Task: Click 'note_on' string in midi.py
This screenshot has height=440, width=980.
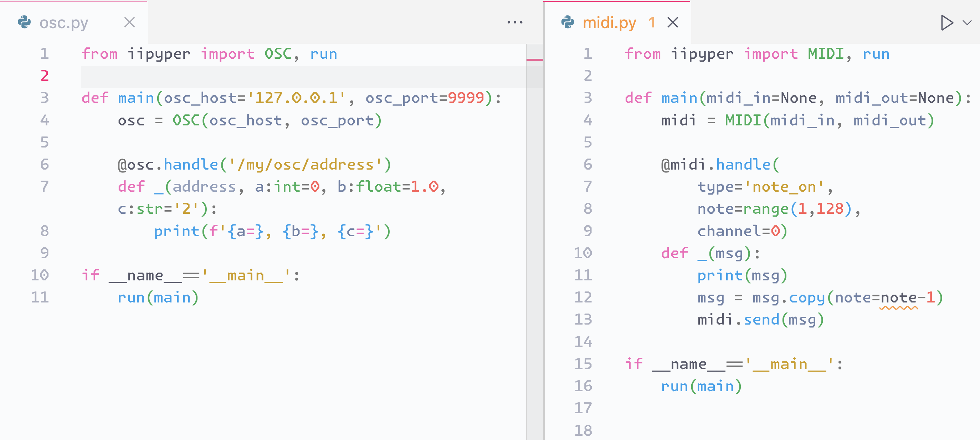Action: [x=784, y=187]
